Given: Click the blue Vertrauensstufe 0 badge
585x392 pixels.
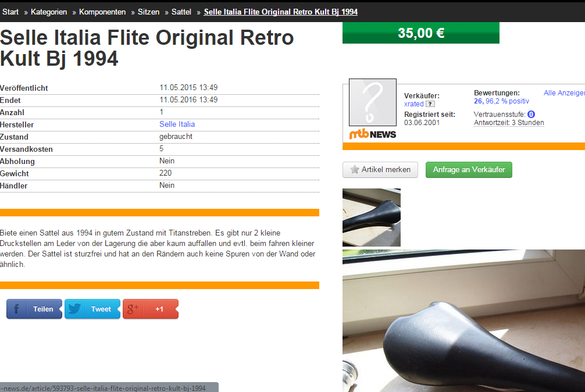Looking at the screenshot, I should click(x=532, y=115).
